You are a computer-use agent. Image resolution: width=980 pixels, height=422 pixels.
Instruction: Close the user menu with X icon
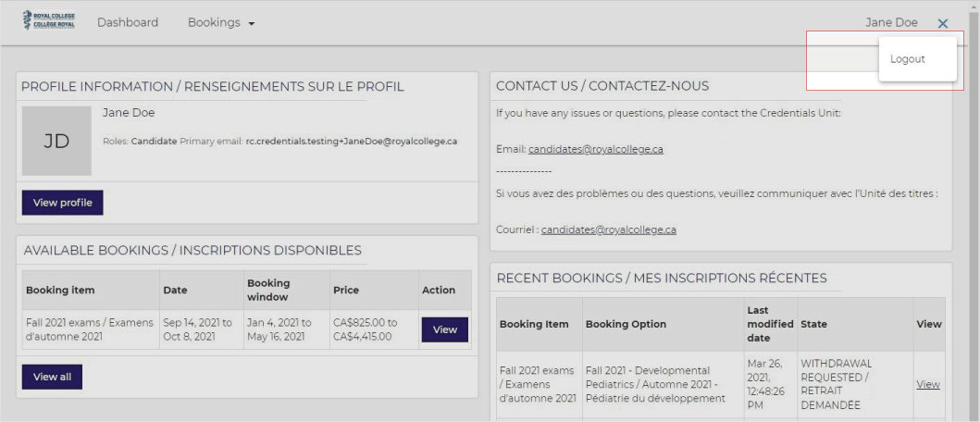(942, 23)
